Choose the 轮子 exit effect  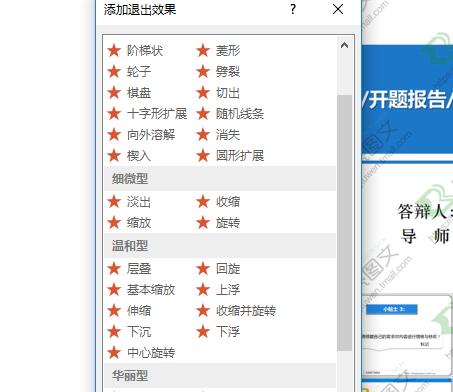tap(129, 72)
